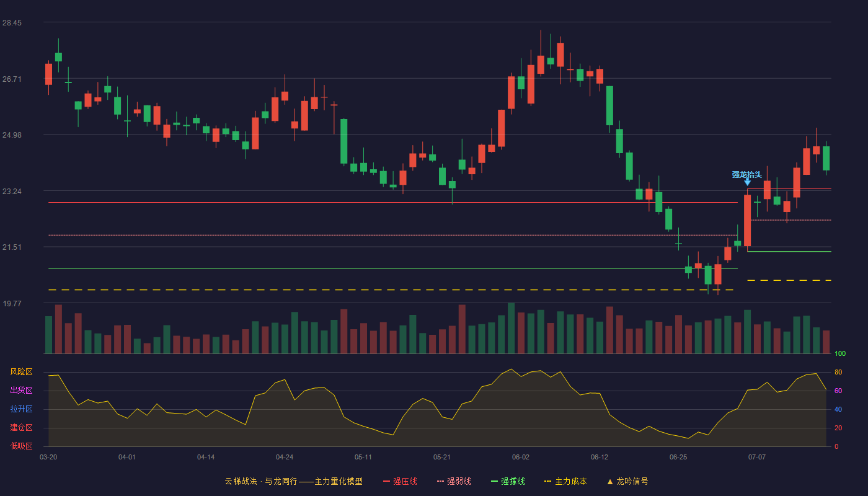
Task: Click the 06-25 date axis label
Action: 678,457
